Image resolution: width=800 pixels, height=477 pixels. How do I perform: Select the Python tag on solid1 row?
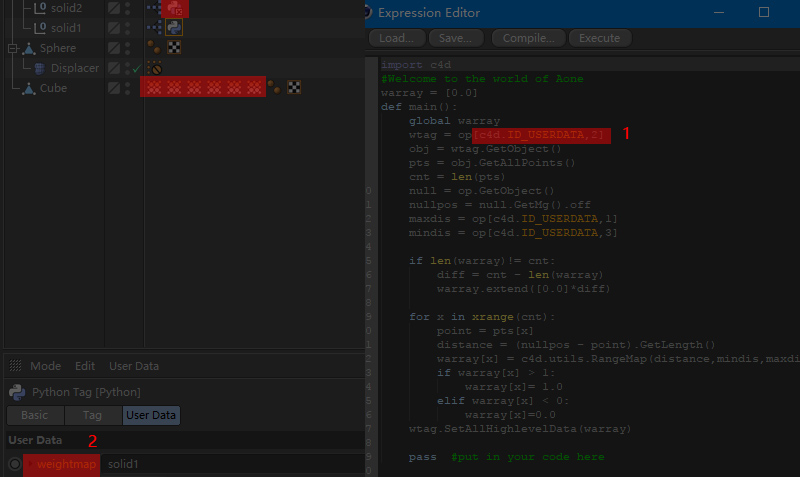(174, 27)
